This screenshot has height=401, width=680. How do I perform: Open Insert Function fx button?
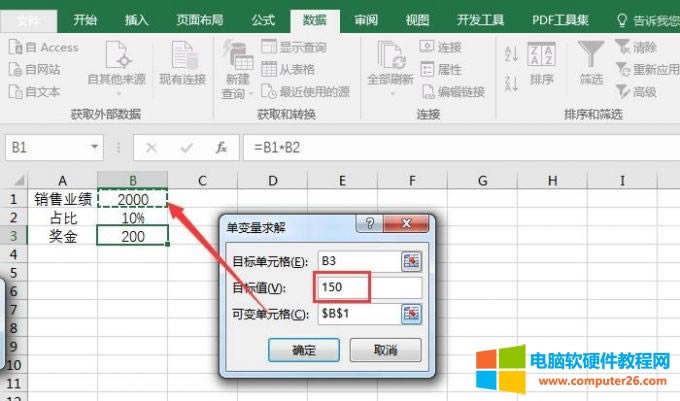(x=221, y=148)
